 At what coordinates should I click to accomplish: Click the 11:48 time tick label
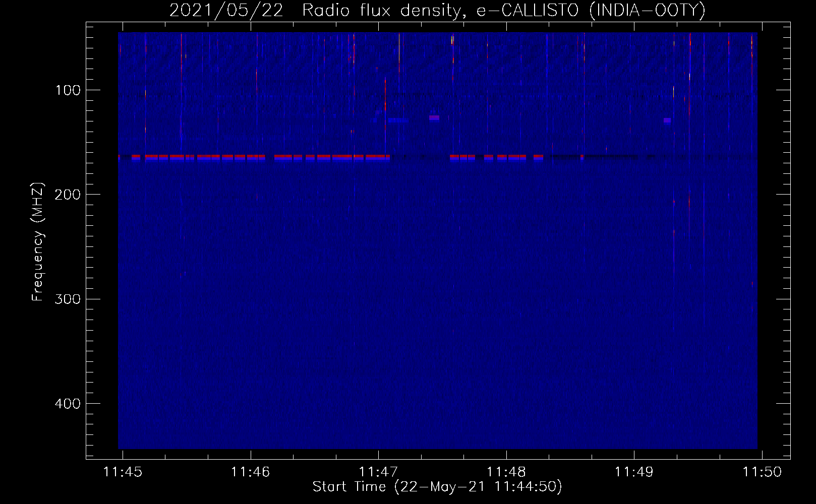click(x=506, y=472)
